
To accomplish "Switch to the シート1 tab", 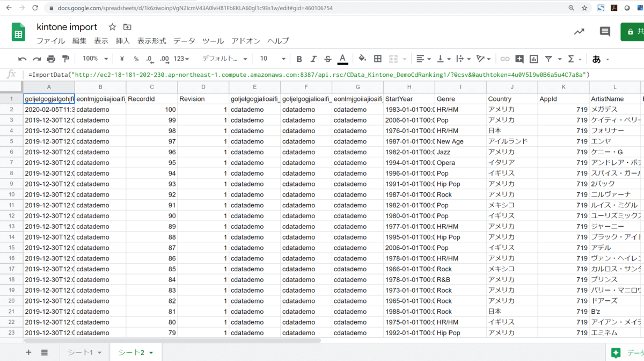I will coord(80,352).
